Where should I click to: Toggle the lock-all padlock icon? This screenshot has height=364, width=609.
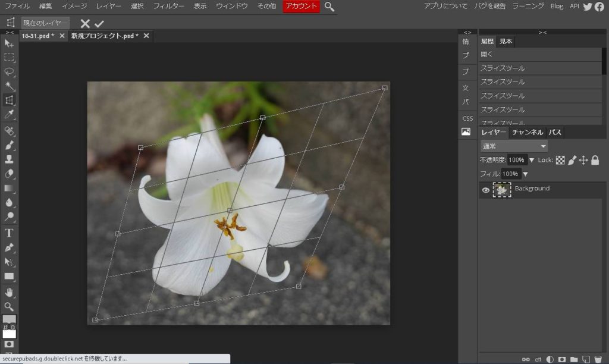[595, 160]
